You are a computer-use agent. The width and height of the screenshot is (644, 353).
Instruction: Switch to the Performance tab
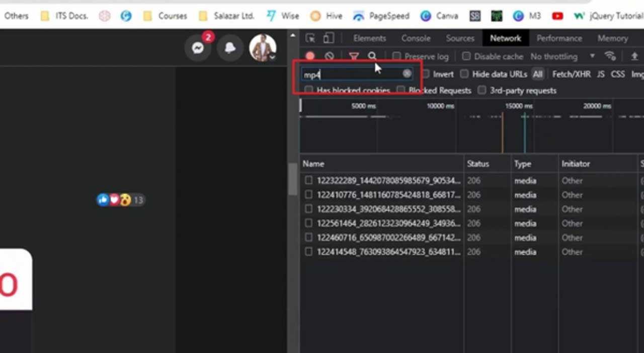pyautogui.click(x=559, y=38)
